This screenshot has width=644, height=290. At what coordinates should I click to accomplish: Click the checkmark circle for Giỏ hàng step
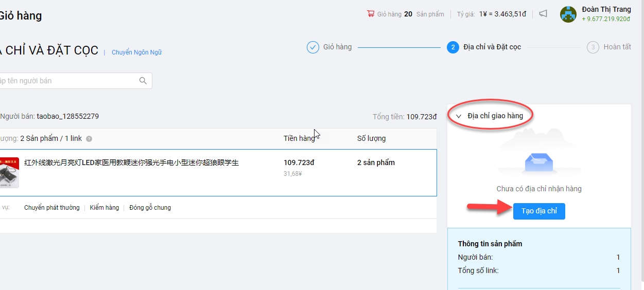coord(313,47)
